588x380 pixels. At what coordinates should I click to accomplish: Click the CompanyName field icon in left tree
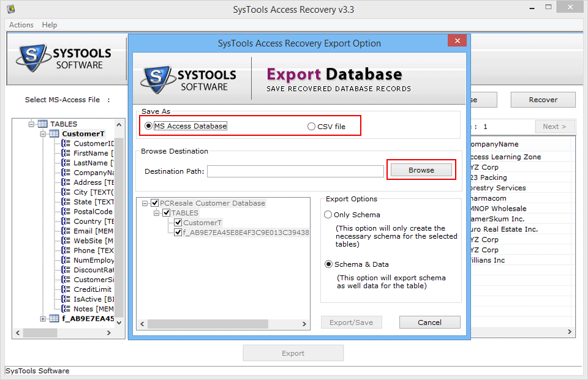click(x=66, y=173)
